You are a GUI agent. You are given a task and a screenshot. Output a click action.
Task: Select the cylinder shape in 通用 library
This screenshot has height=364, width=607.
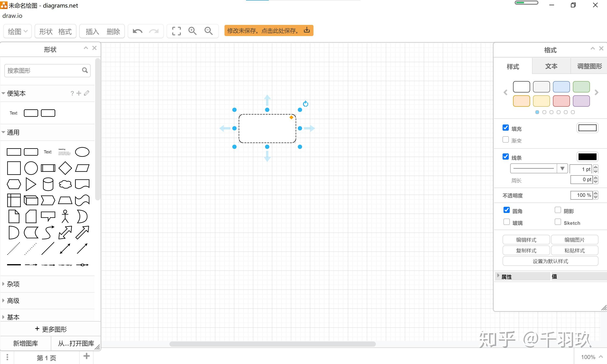48,184
